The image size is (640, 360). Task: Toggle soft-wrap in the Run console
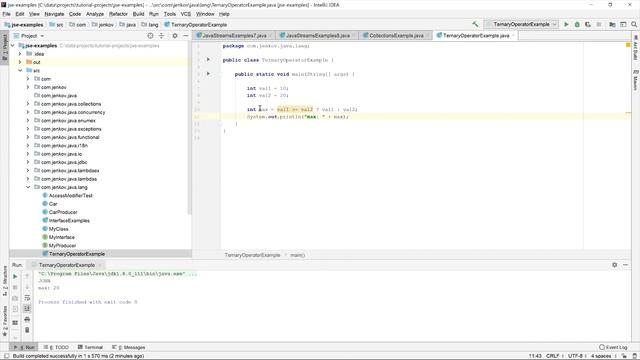coord(27,298)
